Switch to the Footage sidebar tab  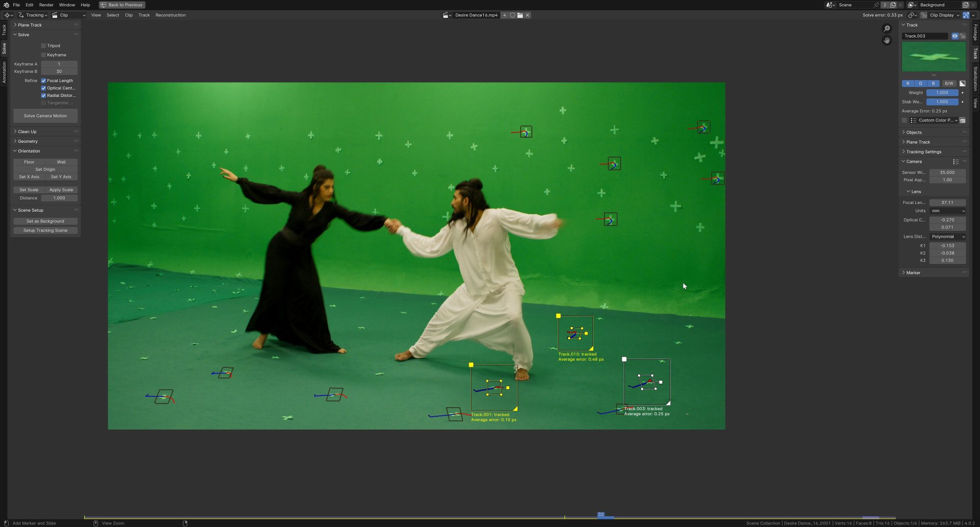(975, 32)
